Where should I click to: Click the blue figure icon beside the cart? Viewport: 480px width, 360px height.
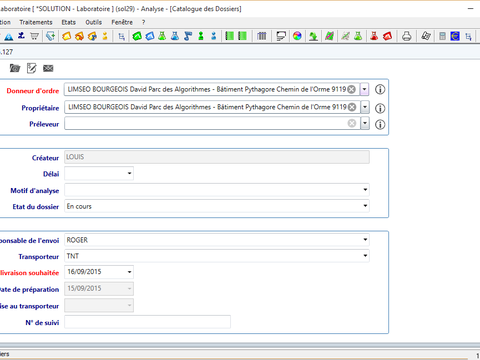pyautogui.click(x=21, y=36)
